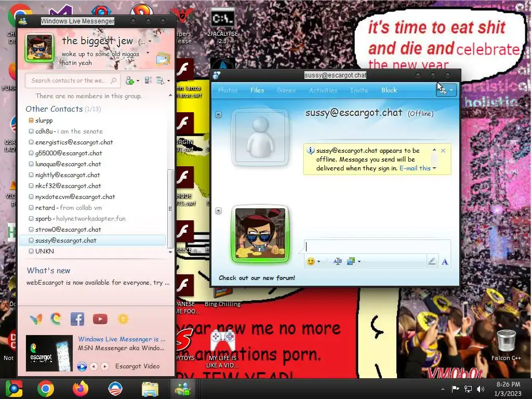Viewport: 532px width, 399px height.
Task: Click the network tray icon
Action: [468, 389]
